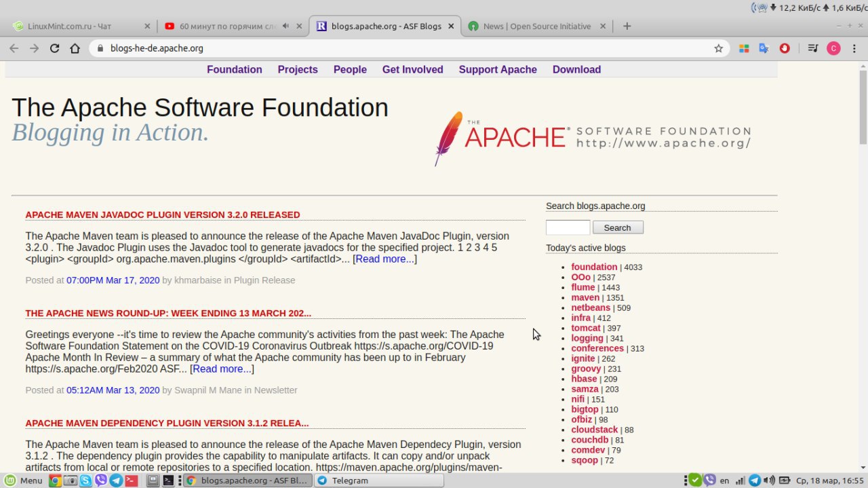Click Read more on the News Round-Up
The height and width of the screenshot is (488, 868).
222,369
